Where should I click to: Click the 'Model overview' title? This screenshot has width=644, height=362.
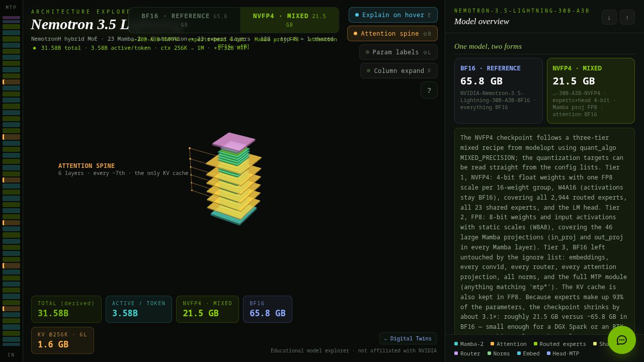(x=481, y=21)
